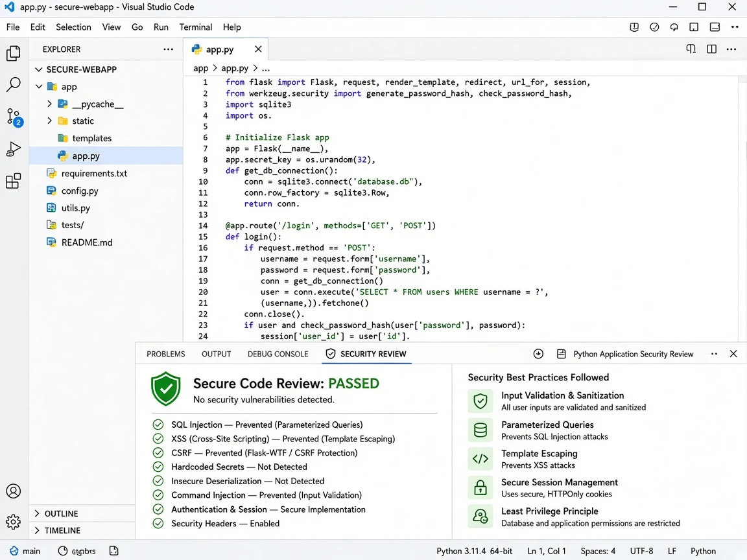Click the Hardcoded Secrets checkmark
This screenshot has width=747, height=560.
coord(158,467)
